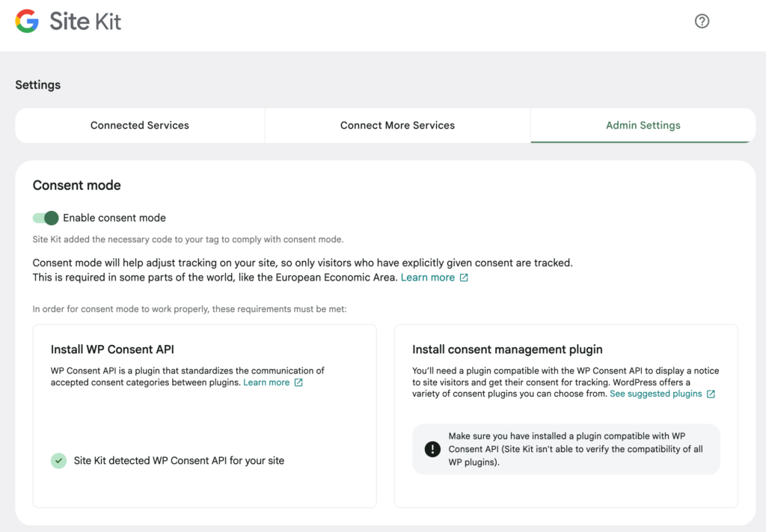Click the Consent mode section title

[x=76, y=185]
